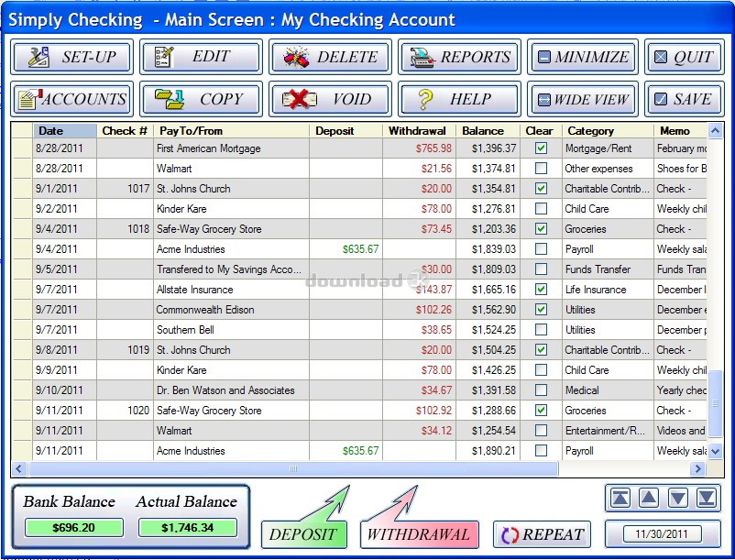Image resolution: width=735 pixels, height=560 pixels.
Task: Click the Medical category cell
Action: 608,390
